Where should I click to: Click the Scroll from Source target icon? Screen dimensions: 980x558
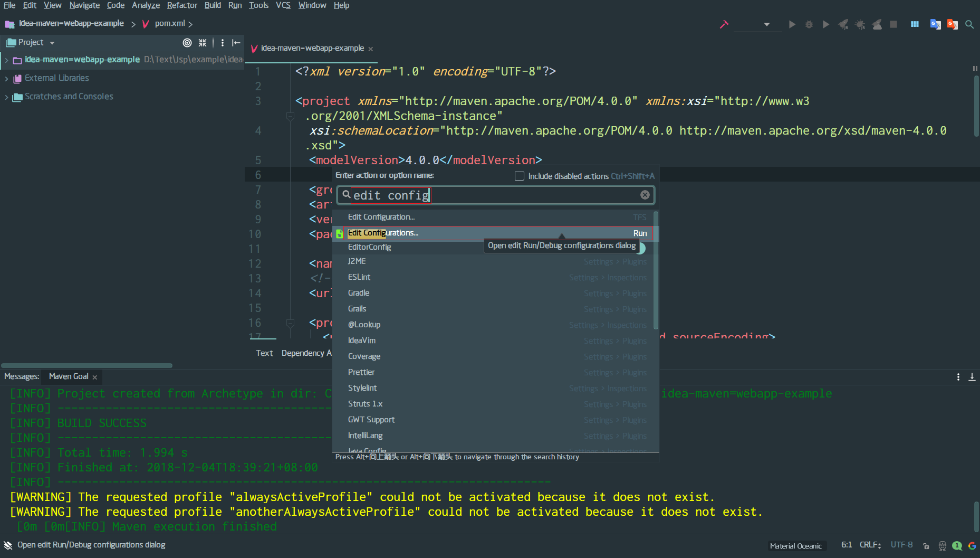click(x=187, y=43)
